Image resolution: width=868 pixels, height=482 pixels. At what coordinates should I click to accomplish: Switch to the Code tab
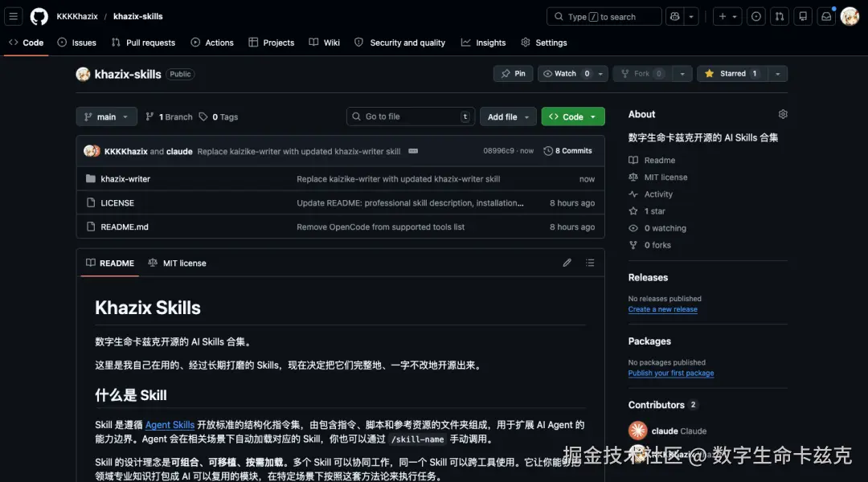point(26,43)
